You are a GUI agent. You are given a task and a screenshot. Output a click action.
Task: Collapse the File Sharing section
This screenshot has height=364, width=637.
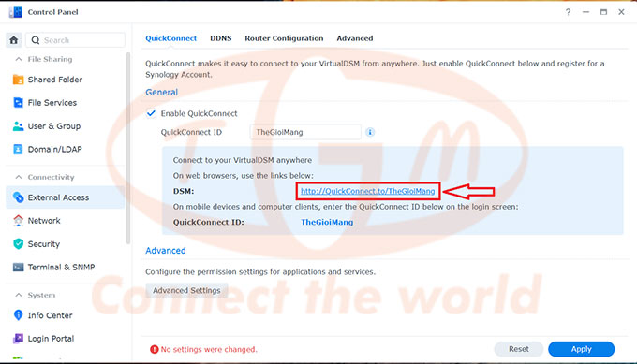19,59
